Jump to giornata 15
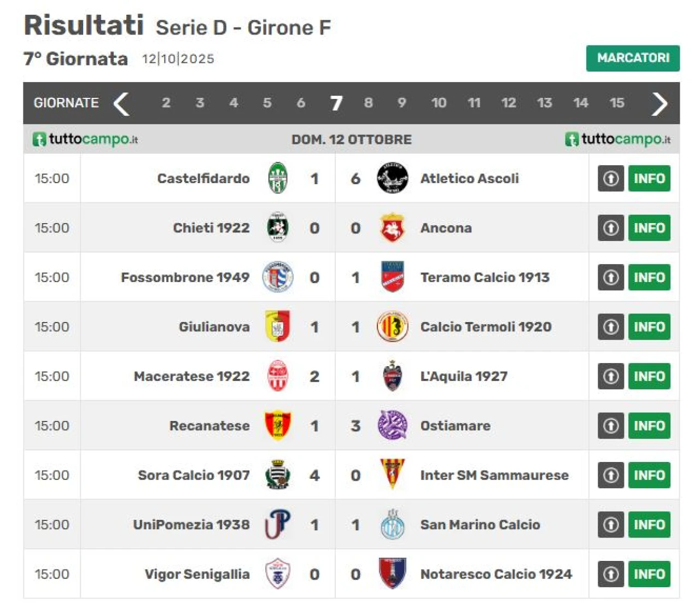This screenshot has height=603, width=700. [617, 103]
